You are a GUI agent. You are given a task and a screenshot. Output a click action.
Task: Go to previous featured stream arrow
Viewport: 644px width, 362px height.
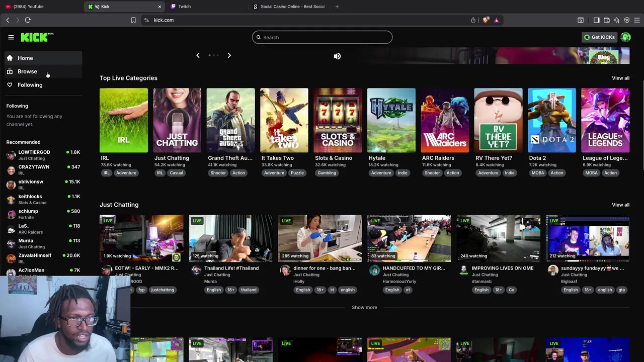coord(198,55)
